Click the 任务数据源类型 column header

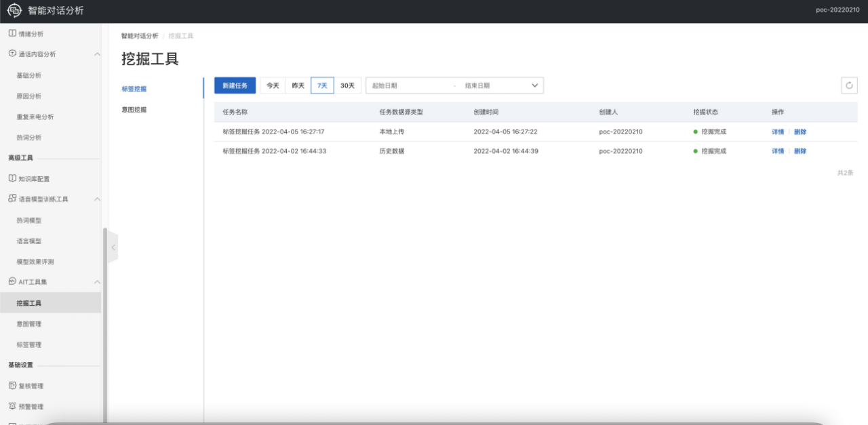tap(401, 112)
